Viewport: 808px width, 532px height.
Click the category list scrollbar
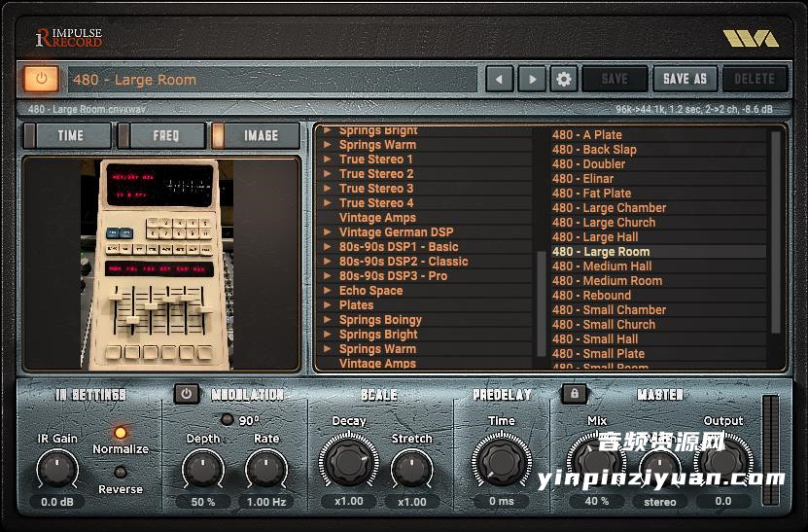541,303
